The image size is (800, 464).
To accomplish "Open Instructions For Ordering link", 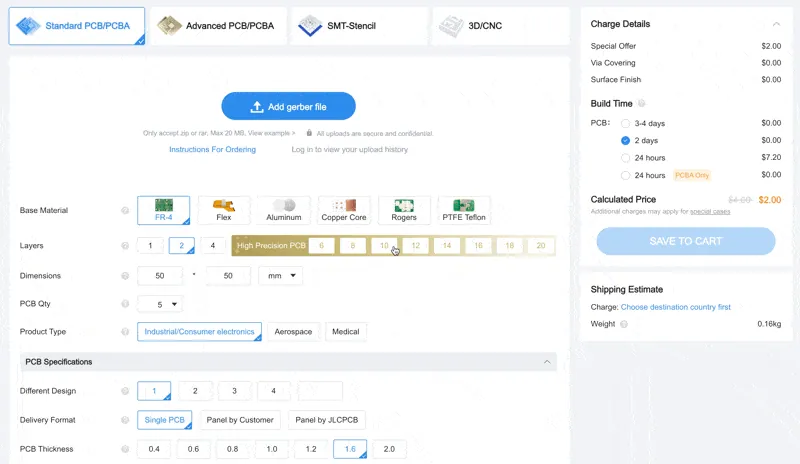I will (x=212, y=150).
